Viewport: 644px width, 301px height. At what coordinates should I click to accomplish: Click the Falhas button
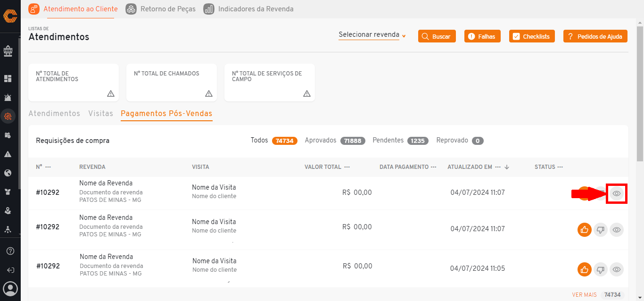coord(482,36)
